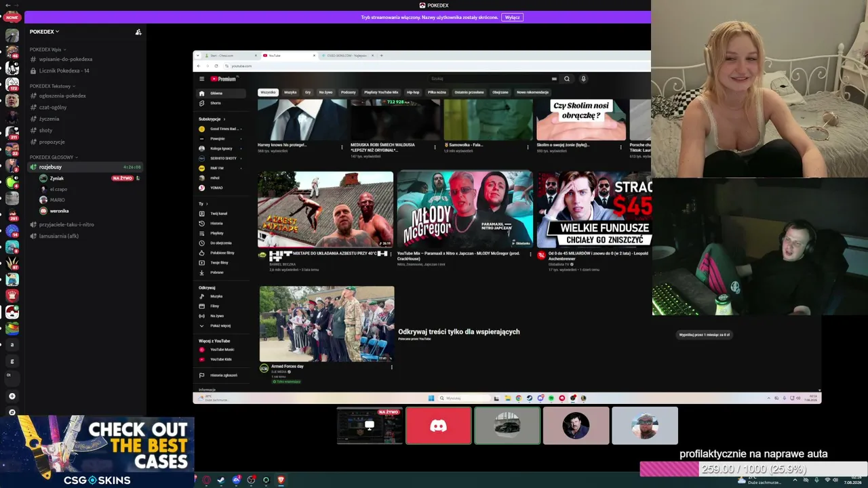The height and width of the screenshot is (488, 868).
Task: Open the three-dot menu for Armed Forces day
Action: [x=391, y=367]
